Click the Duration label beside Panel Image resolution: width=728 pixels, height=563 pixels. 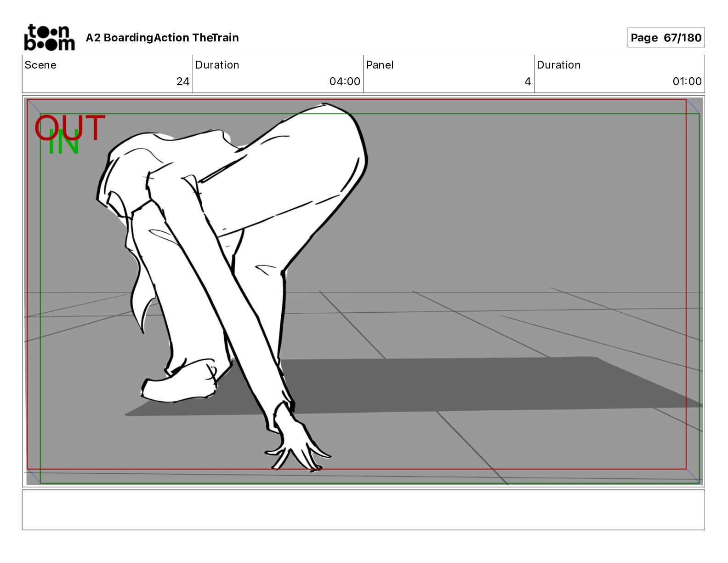559,65
